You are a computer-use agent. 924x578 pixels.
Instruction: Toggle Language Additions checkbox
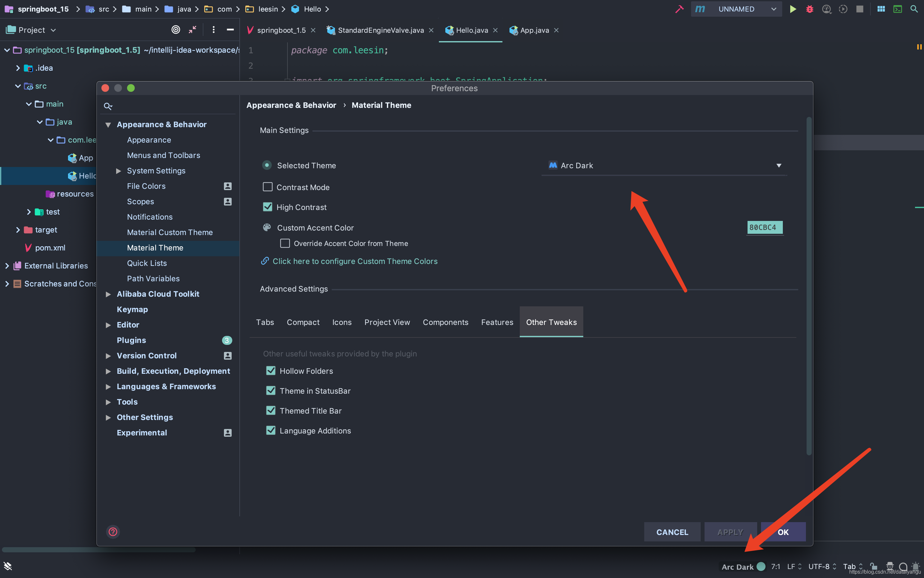tap(271, 430)
